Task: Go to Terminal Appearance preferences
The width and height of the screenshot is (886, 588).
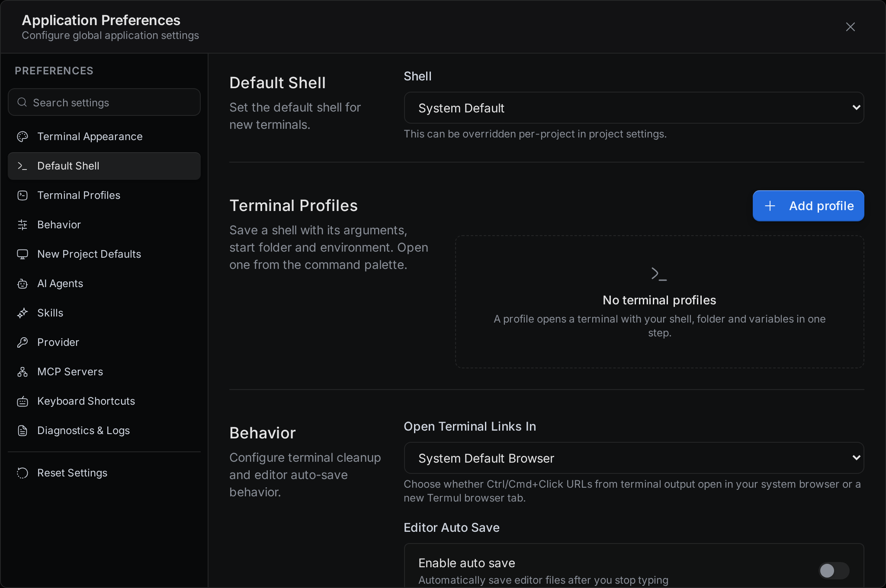Action: pos(104,137)
